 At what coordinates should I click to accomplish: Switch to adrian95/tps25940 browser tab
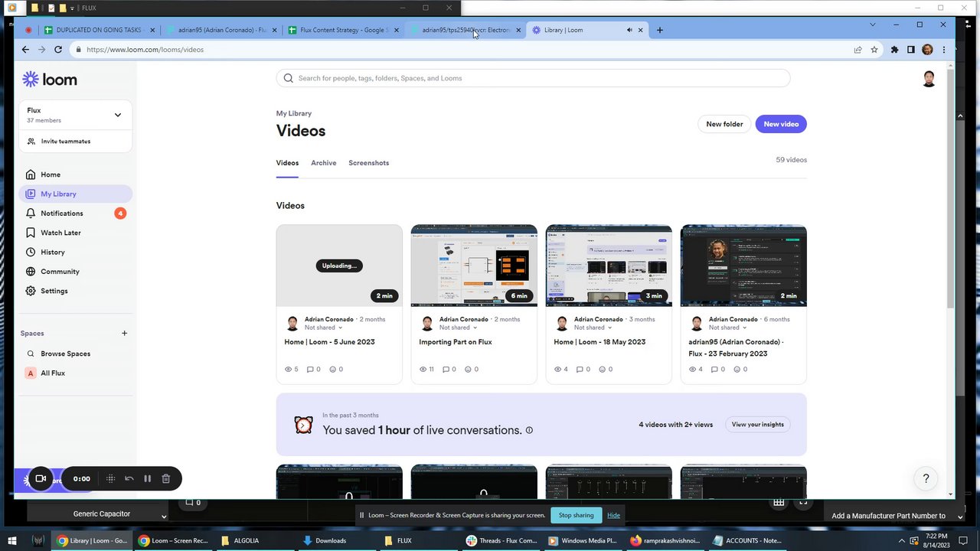click(x=465, y=30)
